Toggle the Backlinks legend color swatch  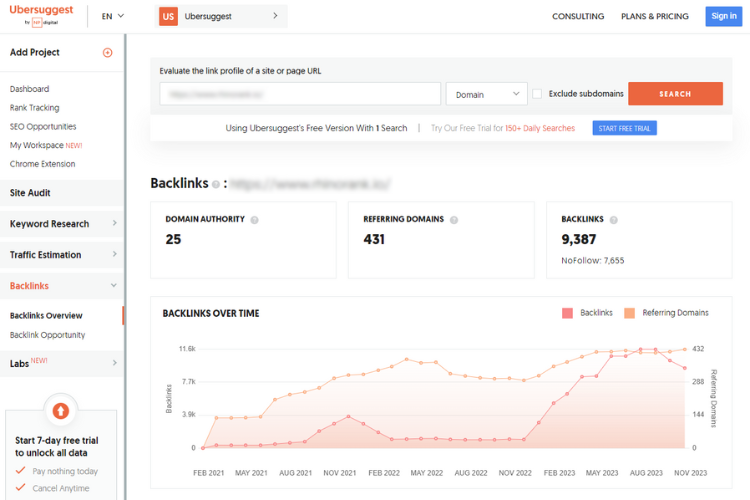click(x=567, y=313)
